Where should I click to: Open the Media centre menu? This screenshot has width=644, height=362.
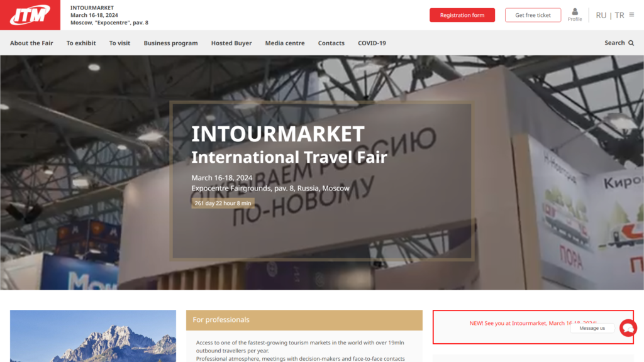[x=285, y=43]
